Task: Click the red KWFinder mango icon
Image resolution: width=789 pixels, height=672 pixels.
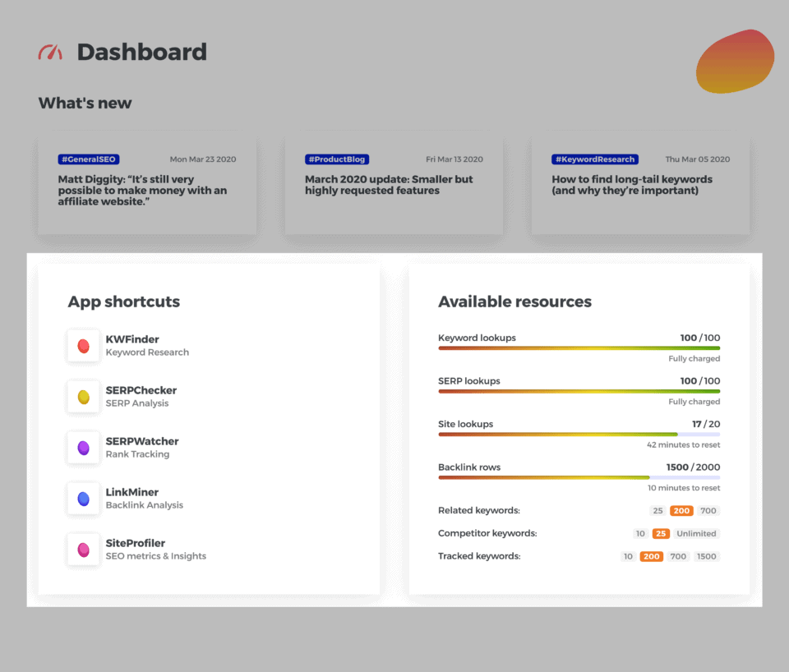Action: coord(83,346)
